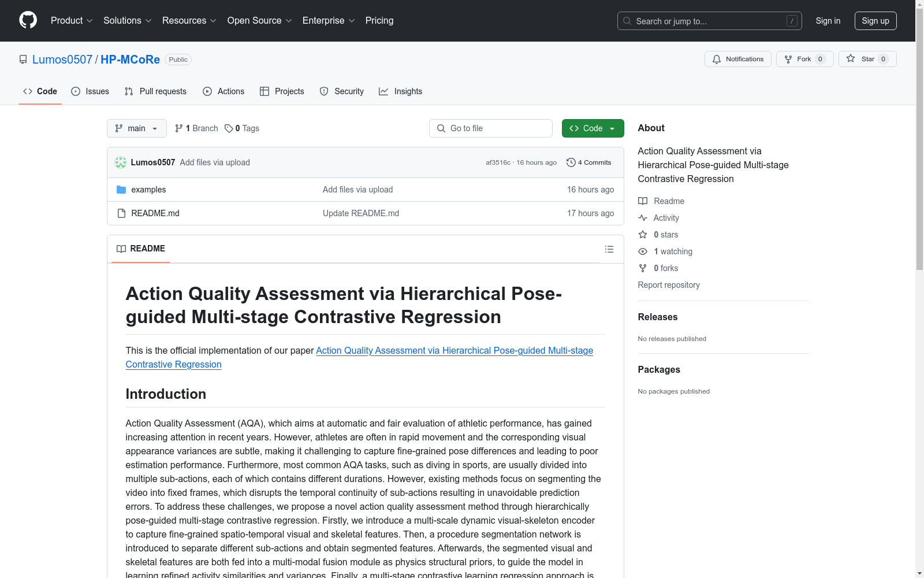Switch to the Security tab
This screenshot has width=924, height=578.
coord(342,91)
